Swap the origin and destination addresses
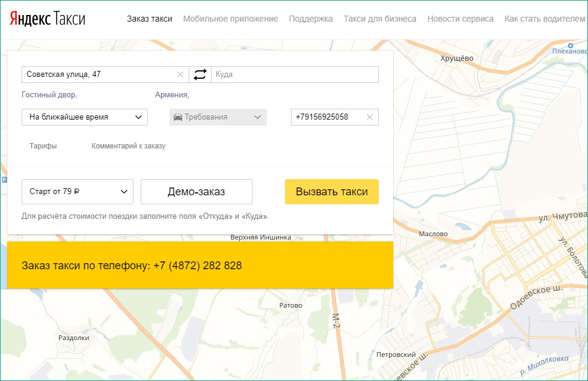Image resolution: width=588 pixels, height=381 pixels. click(x=200, y=75)
